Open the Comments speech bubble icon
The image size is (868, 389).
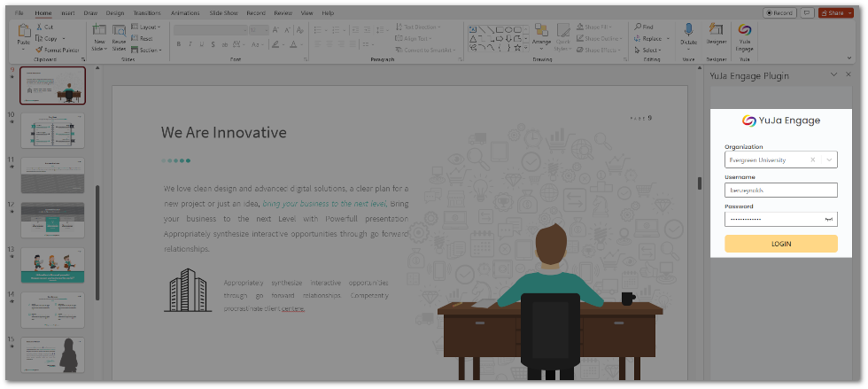pyautogui.click(x=808, y=12)
